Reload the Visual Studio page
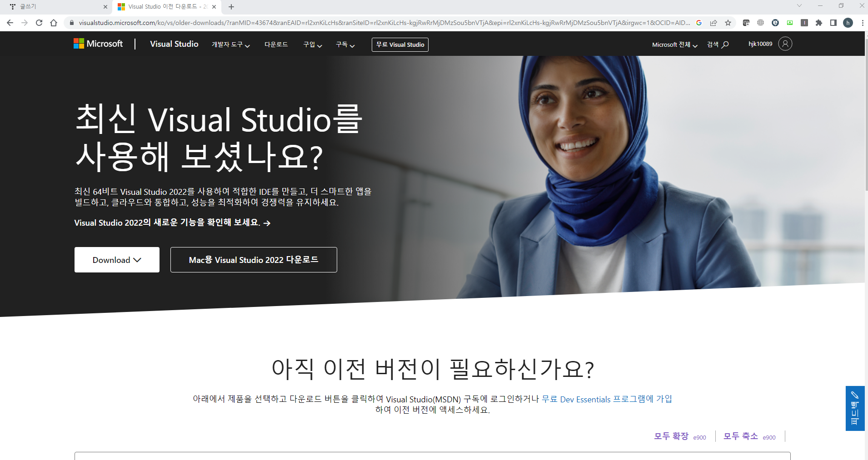The image size is (868, 460). (39, 23)
